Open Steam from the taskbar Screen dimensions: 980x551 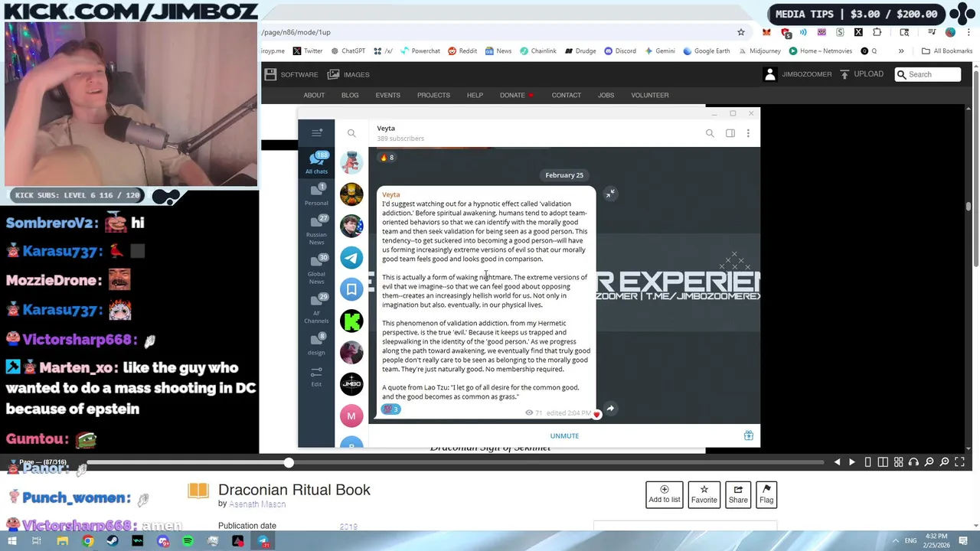[113, 541]
